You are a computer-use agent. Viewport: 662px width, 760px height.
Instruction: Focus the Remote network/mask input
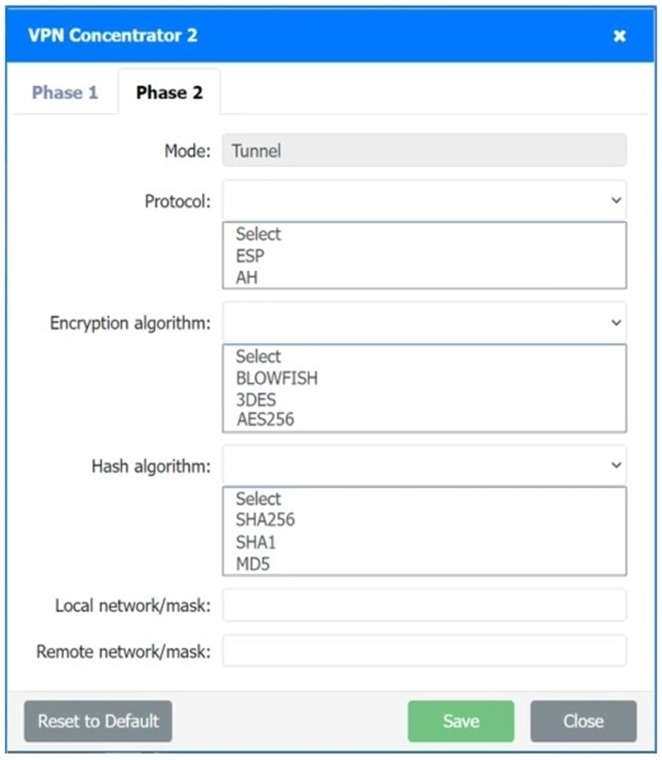pos(424,651)
